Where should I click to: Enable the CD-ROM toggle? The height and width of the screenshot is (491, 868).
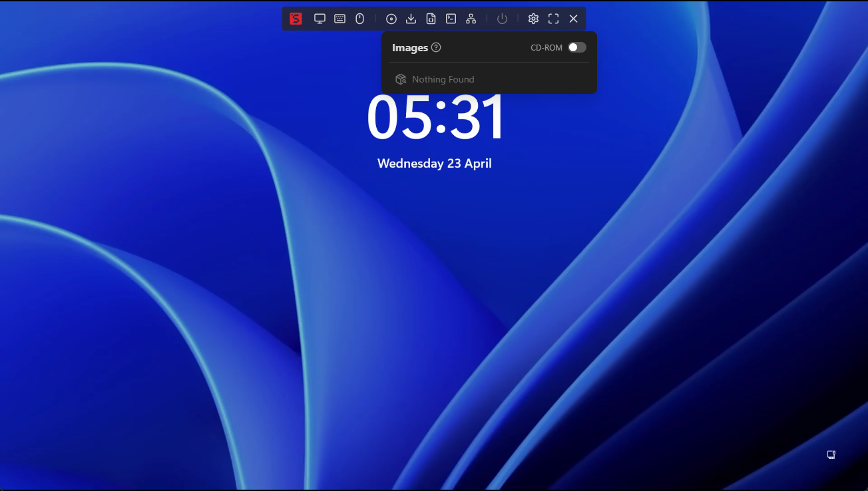coord(575,47)
